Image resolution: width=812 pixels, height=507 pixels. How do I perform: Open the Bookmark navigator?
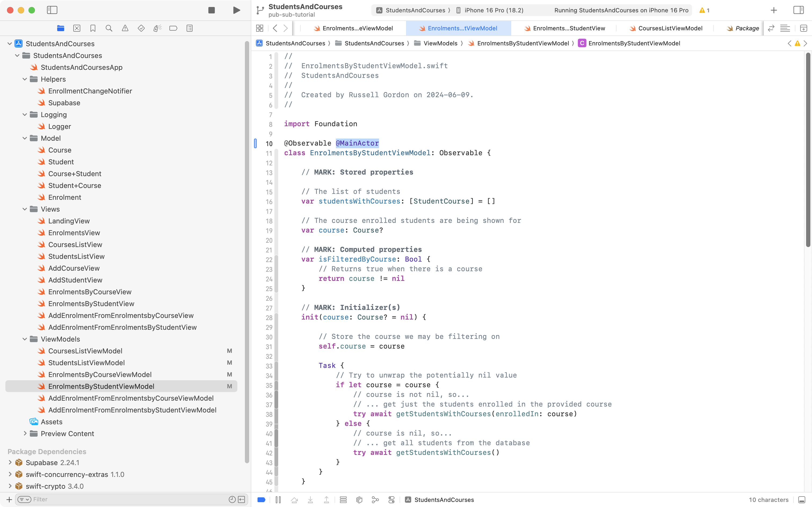93,28
